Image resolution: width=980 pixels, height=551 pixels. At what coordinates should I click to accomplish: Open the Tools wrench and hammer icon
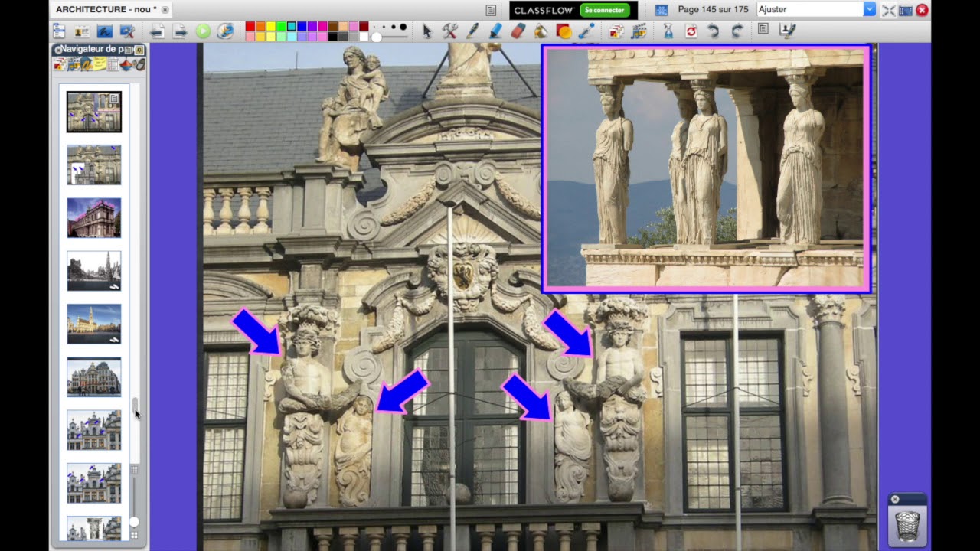449,31
